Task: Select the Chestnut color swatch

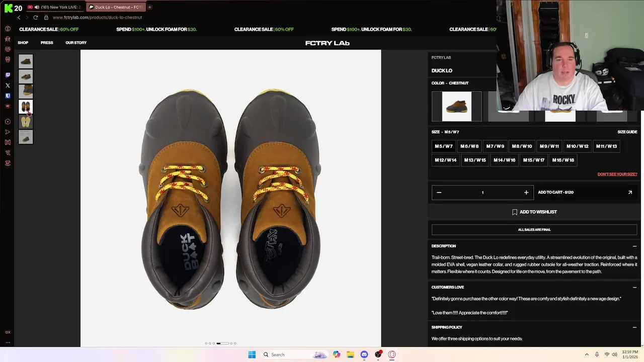Action: 457,106
